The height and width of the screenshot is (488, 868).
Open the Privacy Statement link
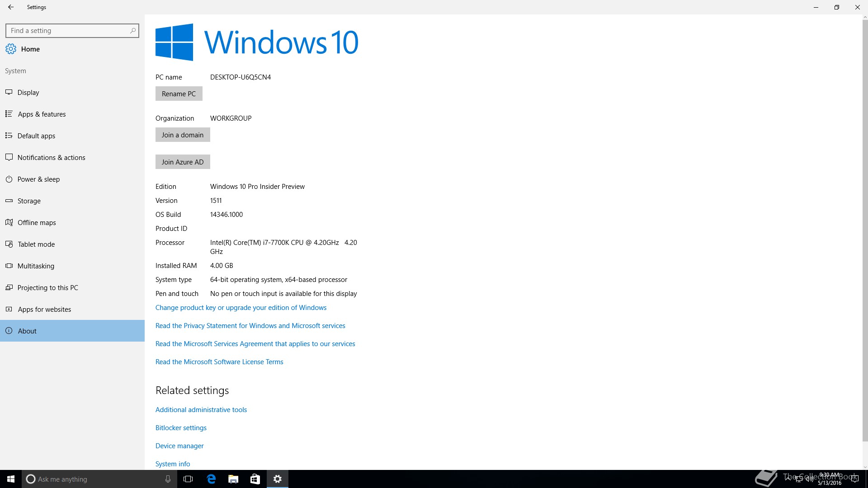250,326
